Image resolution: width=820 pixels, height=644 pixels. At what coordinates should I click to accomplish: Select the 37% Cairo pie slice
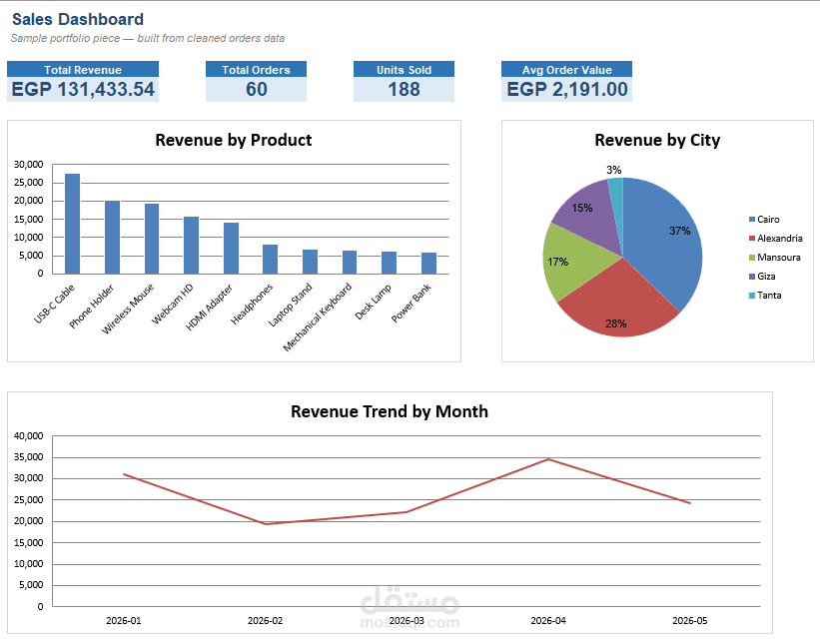pyautogui.click(x=664, y=241)
